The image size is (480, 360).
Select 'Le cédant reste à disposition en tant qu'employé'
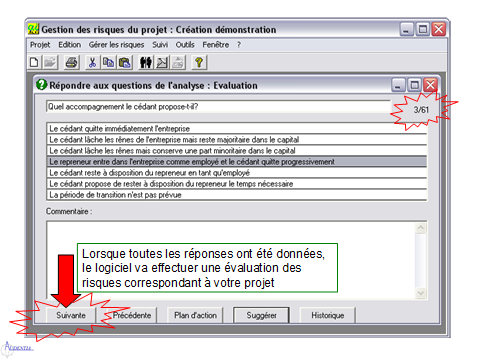coord(237,173)
